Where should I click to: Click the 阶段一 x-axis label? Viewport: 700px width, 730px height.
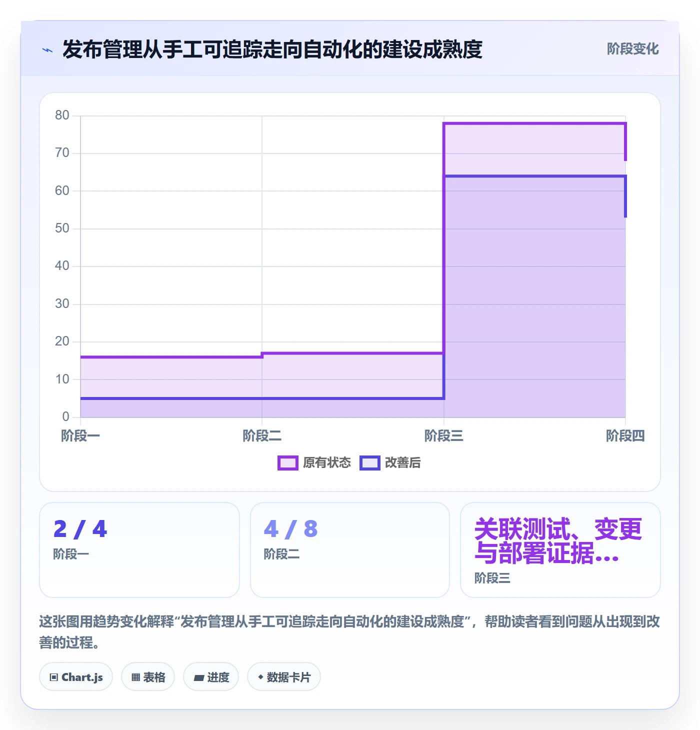click(80, 436)
